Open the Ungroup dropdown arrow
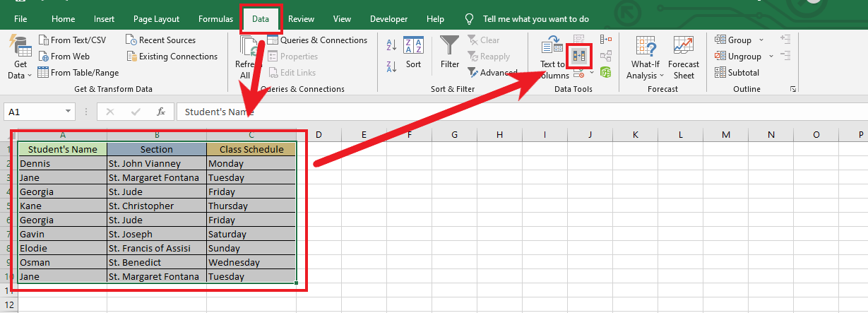This screenshot has width=868, height=313. (x=771, y=57)
